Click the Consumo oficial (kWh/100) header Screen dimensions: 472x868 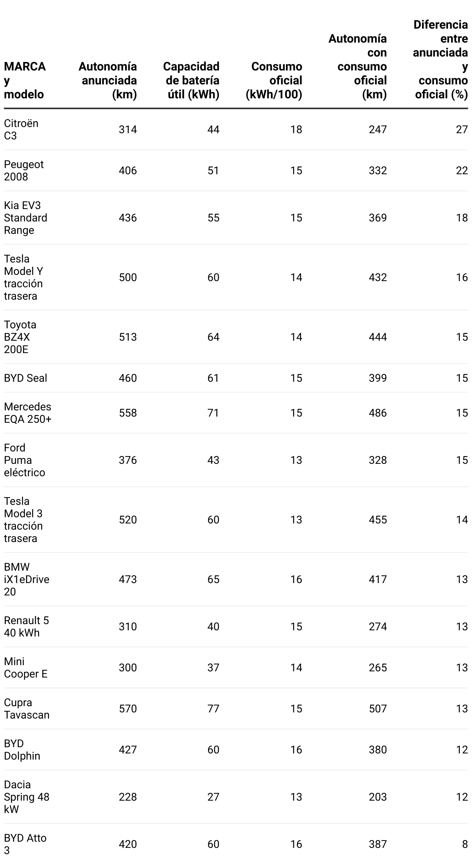tap(274, 80)
